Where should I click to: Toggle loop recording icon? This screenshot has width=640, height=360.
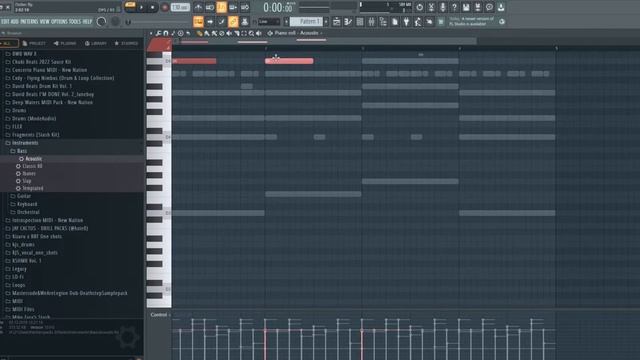click(x=245, y=7)
